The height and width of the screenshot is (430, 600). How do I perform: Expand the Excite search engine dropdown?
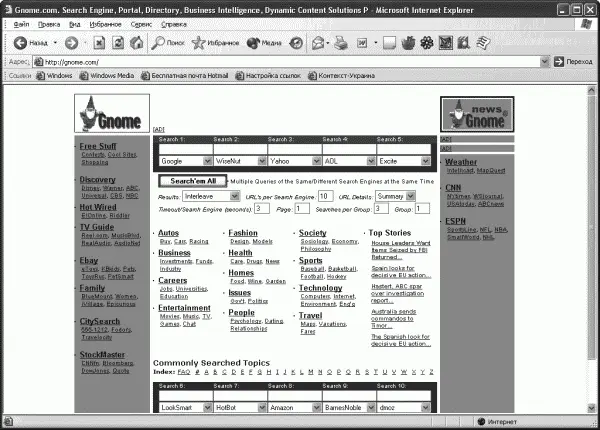pos(426,161)
